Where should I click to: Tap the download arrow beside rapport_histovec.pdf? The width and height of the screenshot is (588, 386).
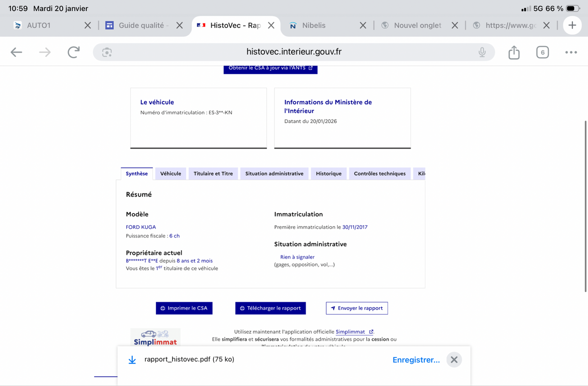(132, 360)
